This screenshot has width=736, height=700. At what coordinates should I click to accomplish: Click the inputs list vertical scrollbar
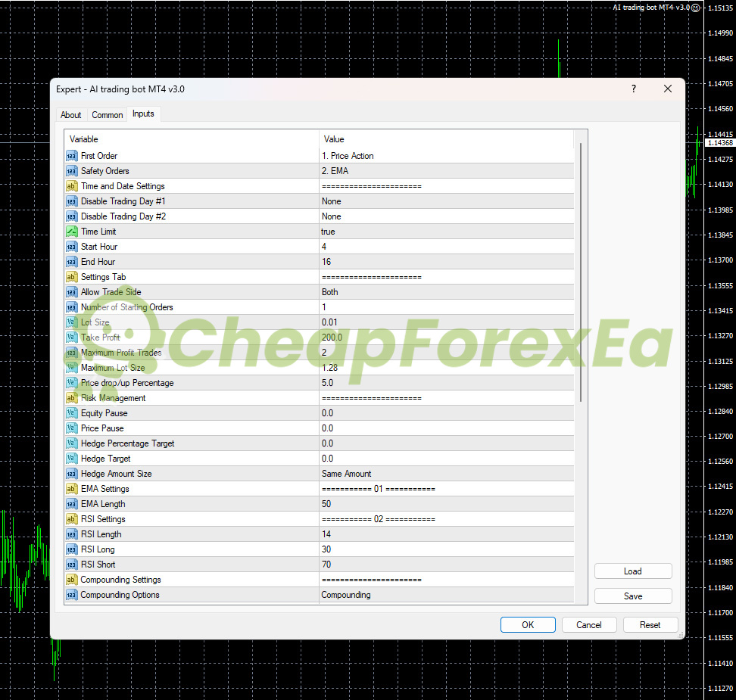point(581,272)
